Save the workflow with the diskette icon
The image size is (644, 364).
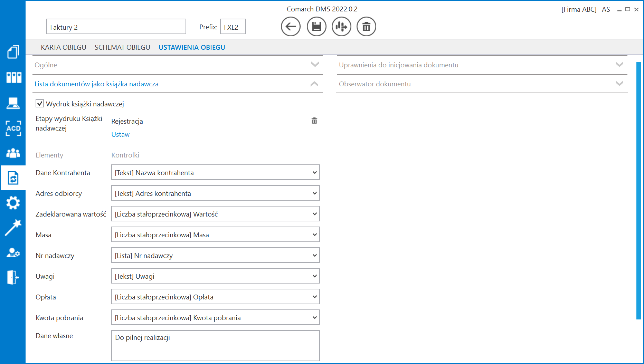point(316,27)
